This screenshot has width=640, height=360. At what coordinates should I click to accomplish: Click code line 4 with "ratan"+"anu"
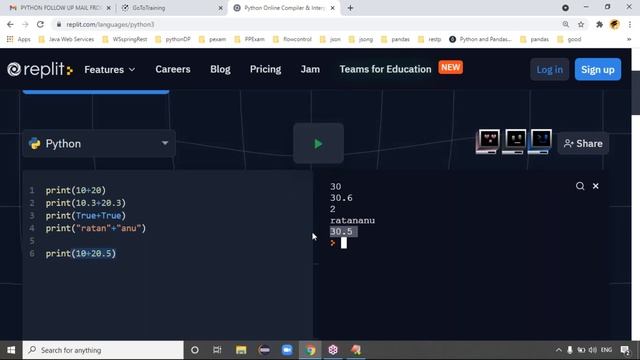coord(96,228)
